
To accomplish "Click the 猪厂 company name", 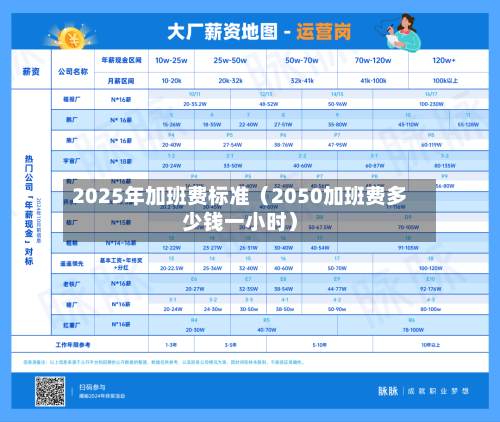I will pyautogui.click(x=72, y=305).
